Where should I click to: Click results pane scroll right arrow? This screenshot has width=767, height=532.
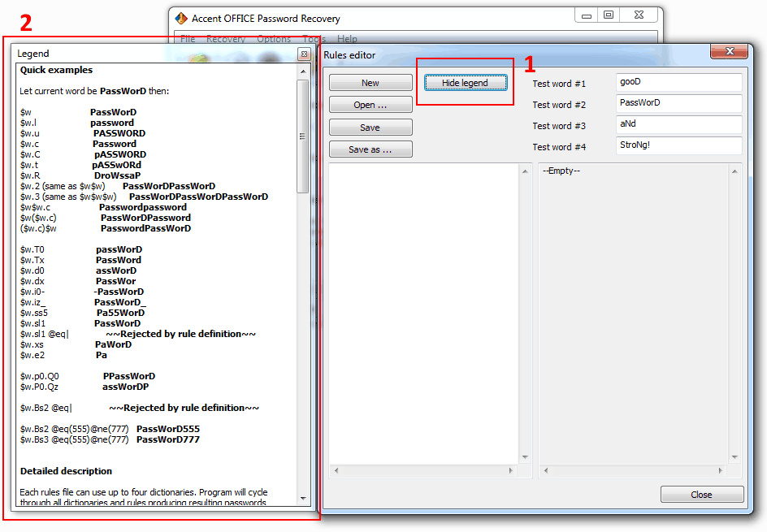(x=720, y=470)
